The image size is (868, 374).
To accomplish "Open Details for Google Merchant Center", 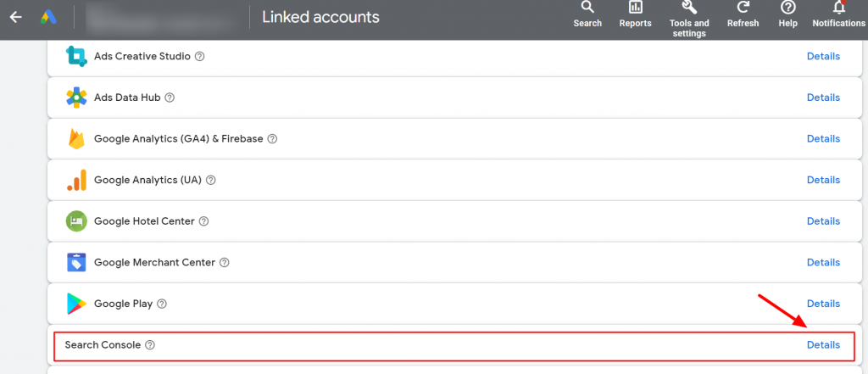I will pos(823,262).
